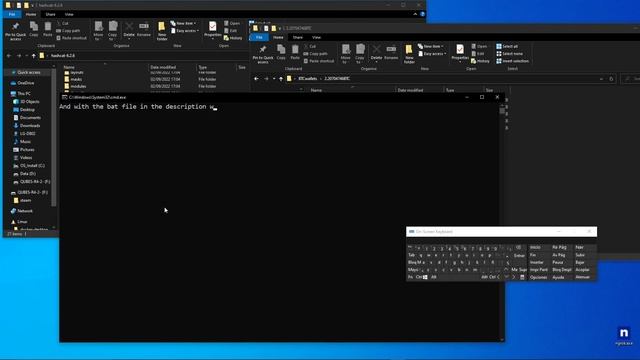Pin to Quick access in BTCwallets window
This screenshot has height=360, width=640.
263,54
